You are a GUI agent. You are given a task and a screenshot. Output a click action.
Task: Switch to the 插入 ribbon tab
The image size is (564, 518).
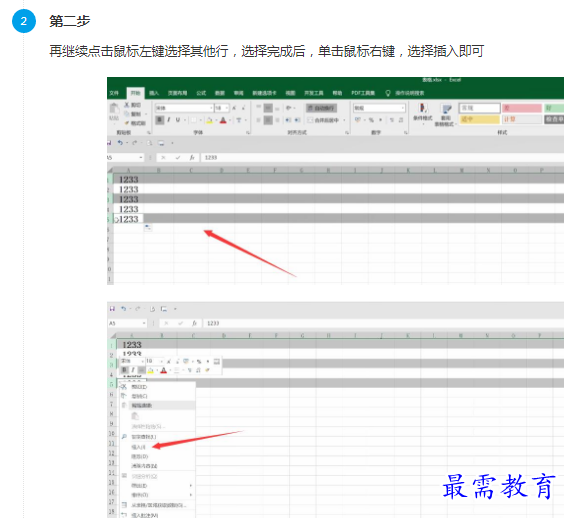point(154,93)
